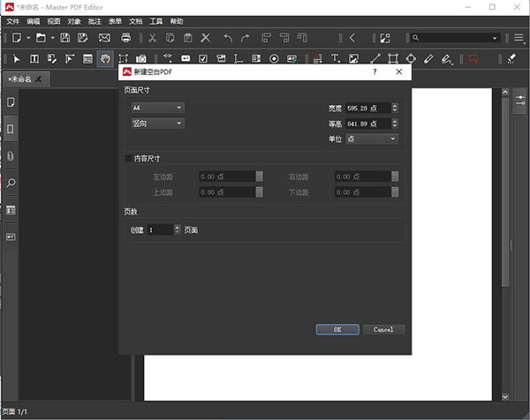Viewport: 530px width, 420px height.
Task: Click the scissors cut icon
Action: (x=152, y=38)
